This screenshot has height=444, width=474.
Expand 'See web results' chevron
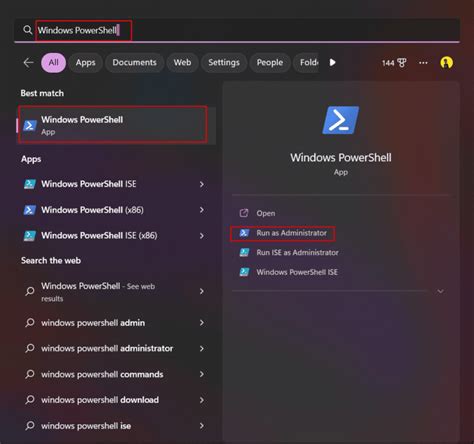click(x=202, y=291)
